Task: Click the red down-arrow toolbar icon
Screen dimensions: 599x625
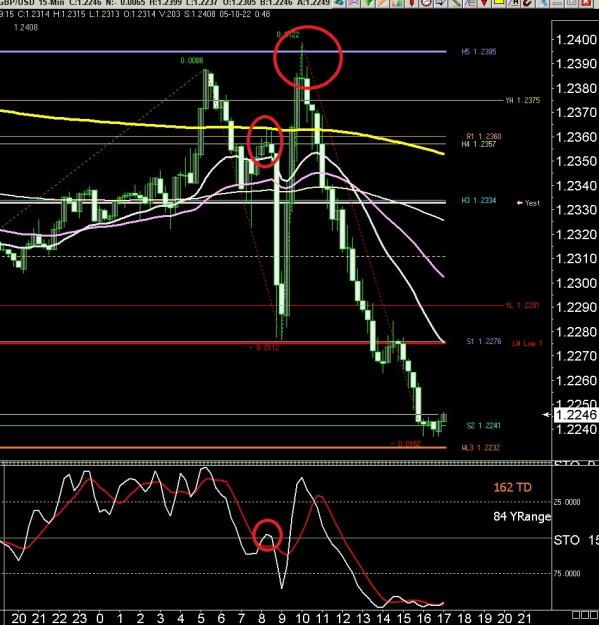Action: 484,3
